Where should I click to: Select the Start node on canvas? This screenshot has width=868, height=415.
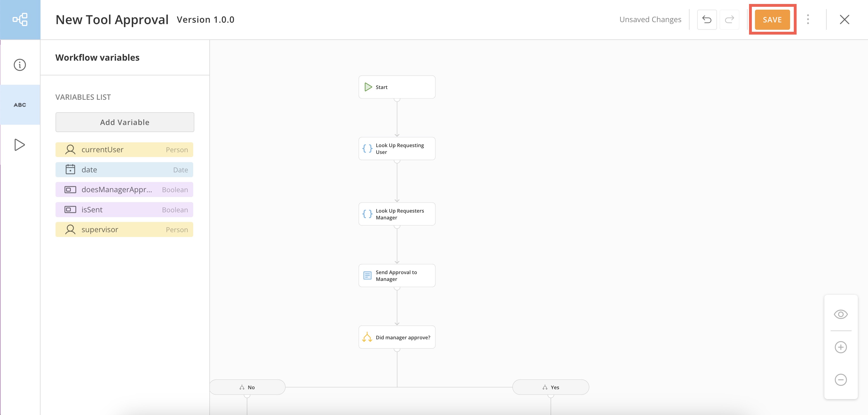pyautogui.click(x=397, y=87)
